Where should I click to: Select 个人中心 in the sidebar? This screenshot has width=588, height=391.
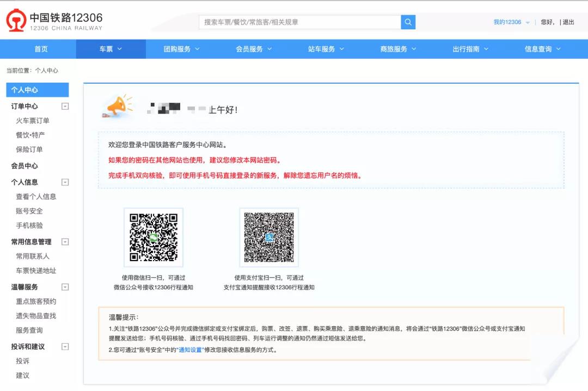[38, 90]
